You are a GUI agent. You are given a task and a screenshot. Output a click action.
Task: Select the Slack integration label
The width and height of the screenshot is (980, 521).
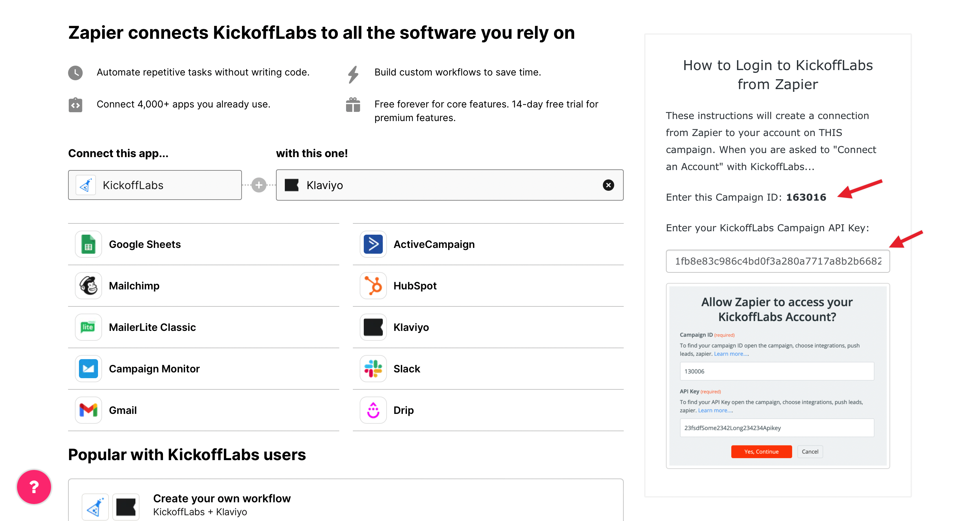[x=407, y=369]
